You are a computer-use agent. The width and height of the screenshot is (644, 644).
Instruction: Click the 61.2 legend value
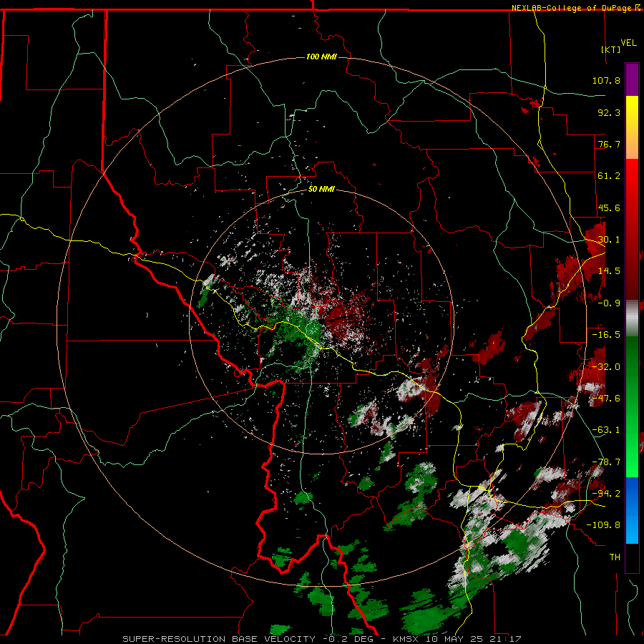click(609, 176)
